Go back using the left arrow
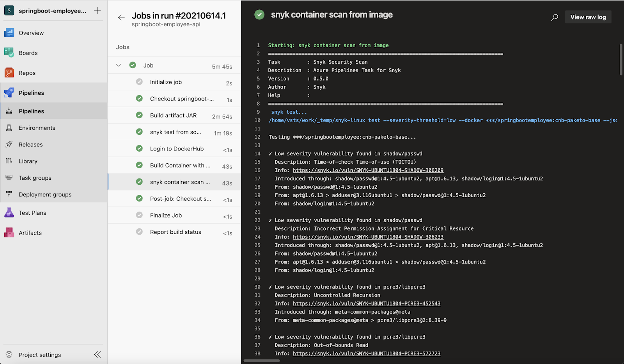The image size is (624, 364). pos(121,17)
